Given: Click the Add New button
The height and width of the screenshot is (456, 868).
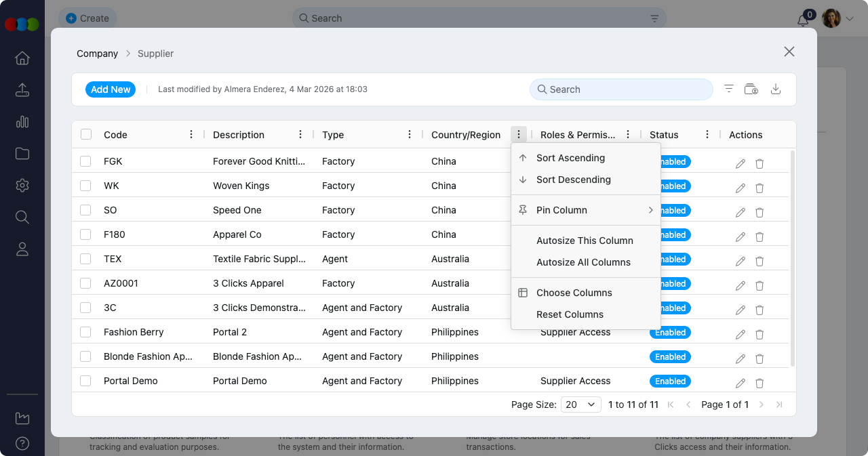Looking at the screenshot, I should 111,89.
